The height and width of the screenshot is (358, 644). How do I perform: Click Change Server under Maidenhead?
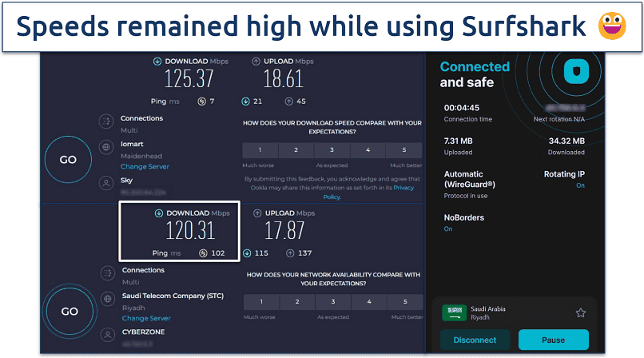click(145, 167)
